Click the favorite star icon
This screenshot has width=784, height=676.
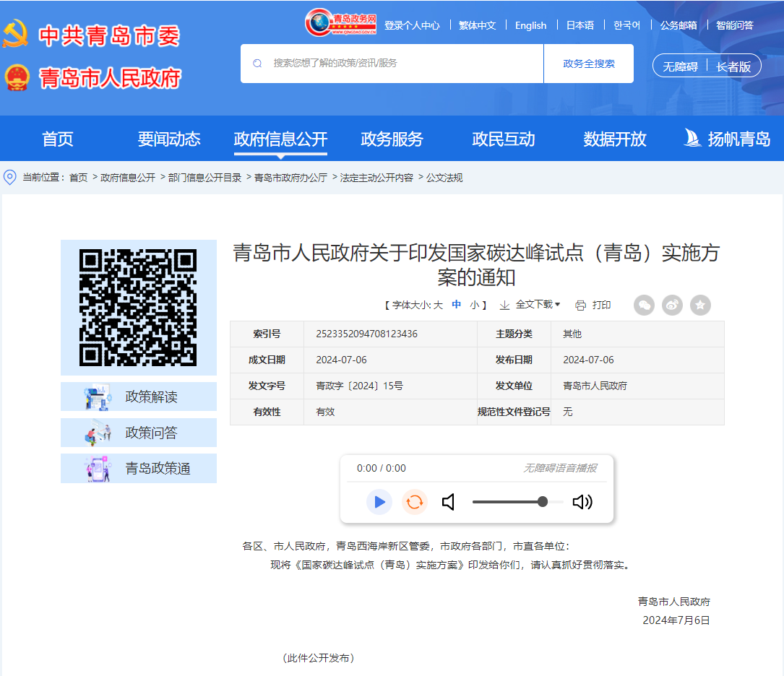click(x=699, y=305)
